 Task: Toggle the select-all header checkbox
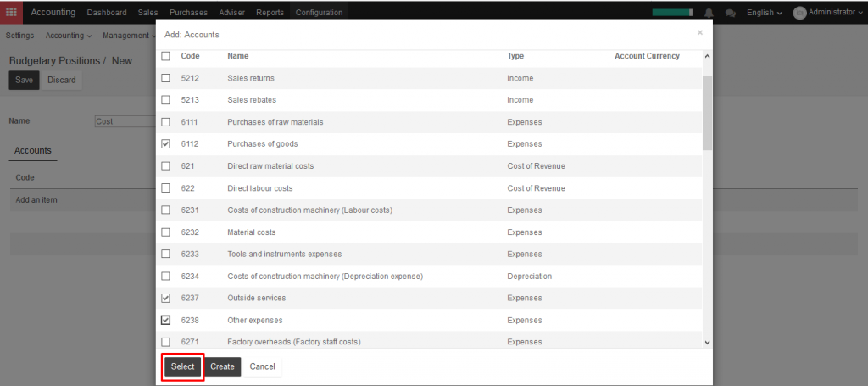click(x=165, y=56)
